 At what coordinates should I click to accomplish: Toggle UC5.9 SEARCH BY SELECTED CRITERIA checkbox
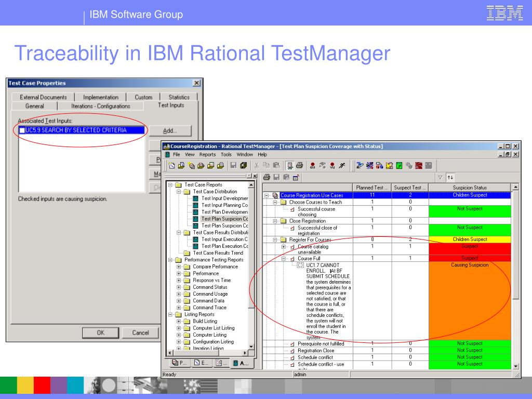point(22,130)
